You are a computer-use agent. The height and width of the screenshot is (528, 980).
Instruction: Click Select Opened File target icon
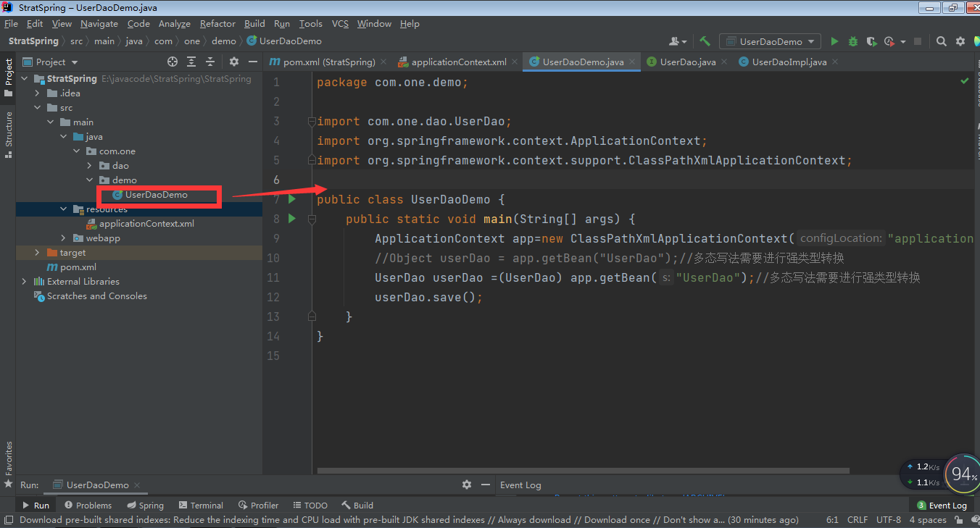tap(173, 62)
